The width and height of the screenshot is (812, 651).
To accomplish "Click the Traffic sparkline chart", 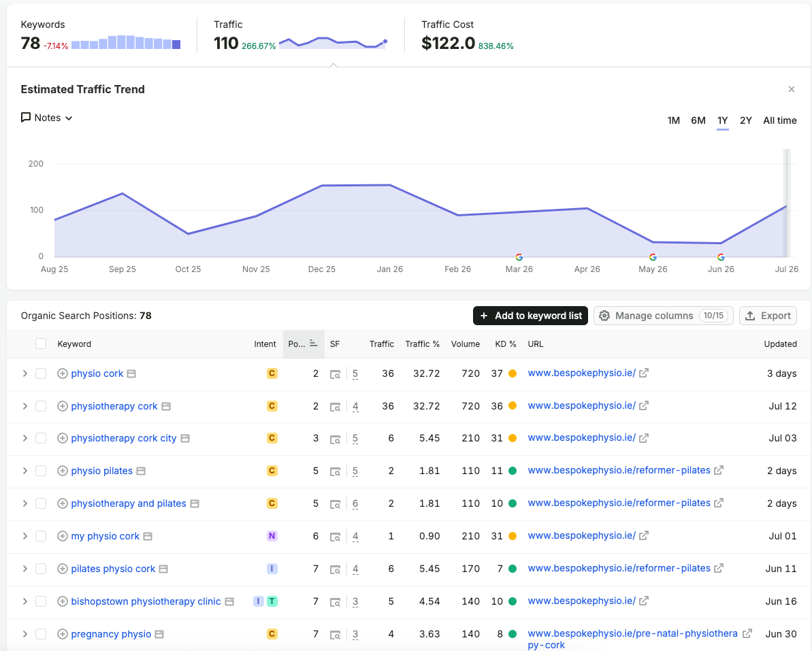I will [333, 42].
